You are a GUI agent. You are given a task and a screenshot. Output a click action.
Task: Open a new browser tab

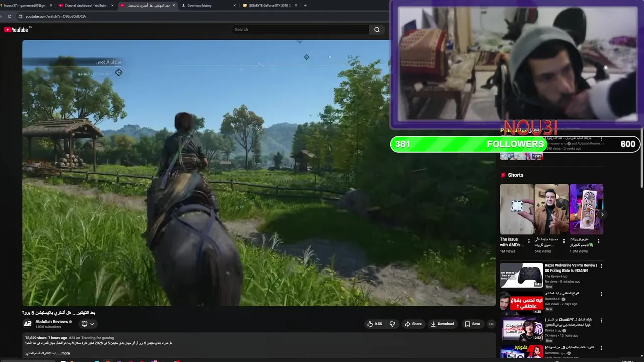tap(305, 5)
